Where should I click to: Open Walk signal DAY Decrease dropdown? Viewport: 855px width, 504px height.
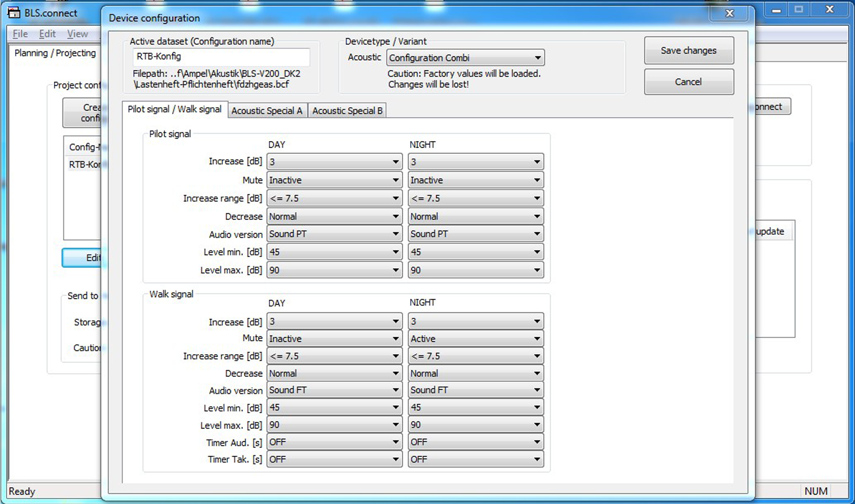pos(334,374)
